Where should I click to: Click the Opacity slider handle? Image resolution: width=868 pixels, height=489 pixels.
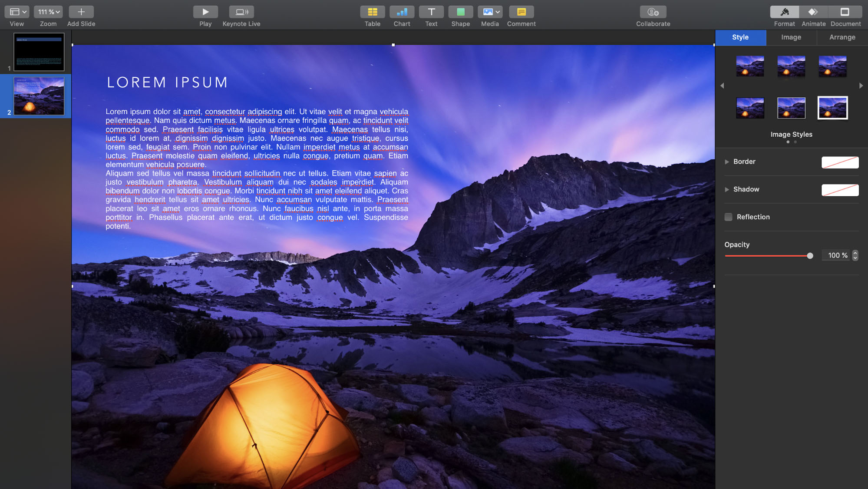[810, 256]
